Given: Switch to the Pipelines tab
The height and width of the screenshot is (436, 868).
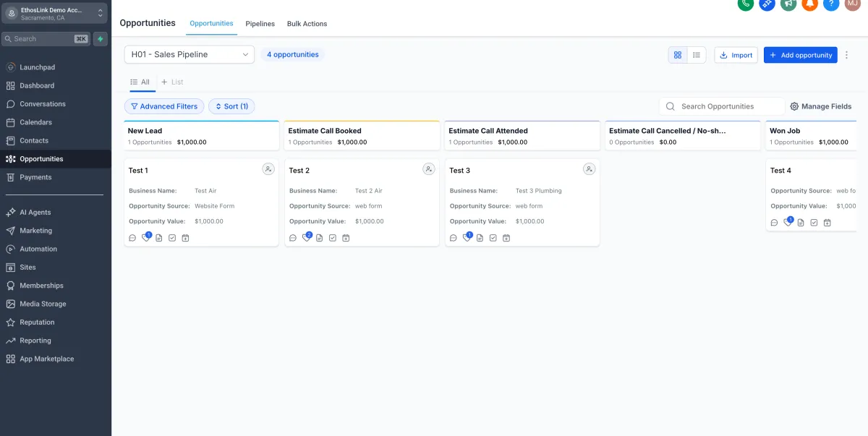Looking at the screenshot, I should [260, 24].
